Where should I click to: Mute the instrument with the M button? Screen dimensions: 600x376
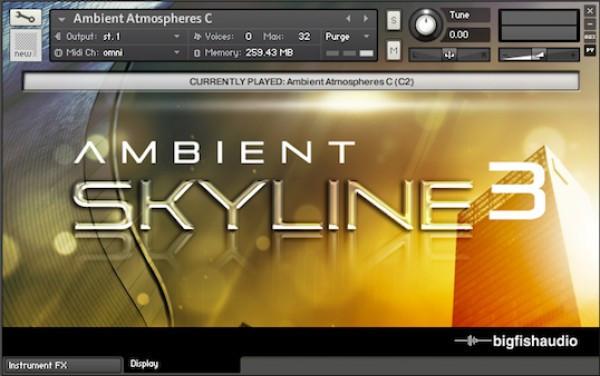click(393, 50)
